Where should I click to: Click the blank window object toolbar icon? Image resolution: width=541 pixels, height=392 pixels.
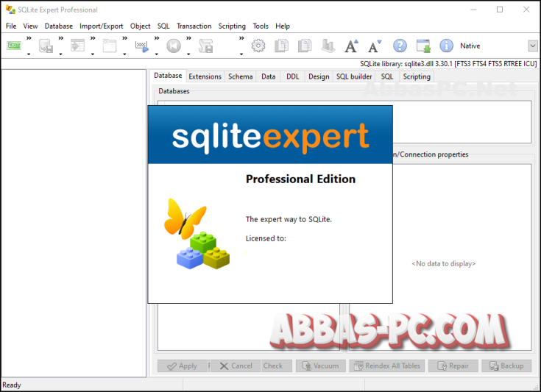click(x=110, y=46)
